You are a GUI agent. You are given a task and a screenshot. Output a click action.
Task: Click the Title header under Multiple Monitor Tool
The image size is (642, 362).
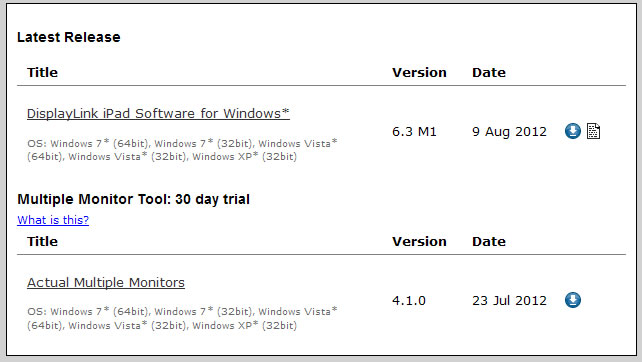click(x=42, y=242)
